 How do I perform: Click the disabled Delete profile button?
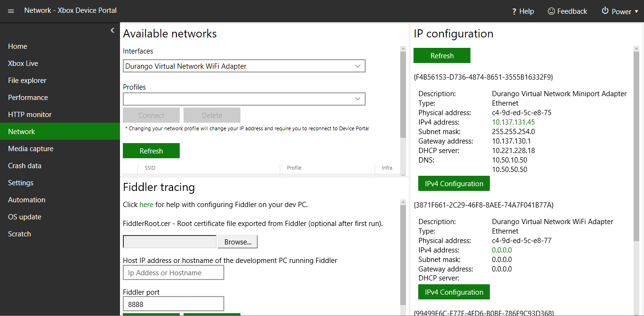[212, 115]
